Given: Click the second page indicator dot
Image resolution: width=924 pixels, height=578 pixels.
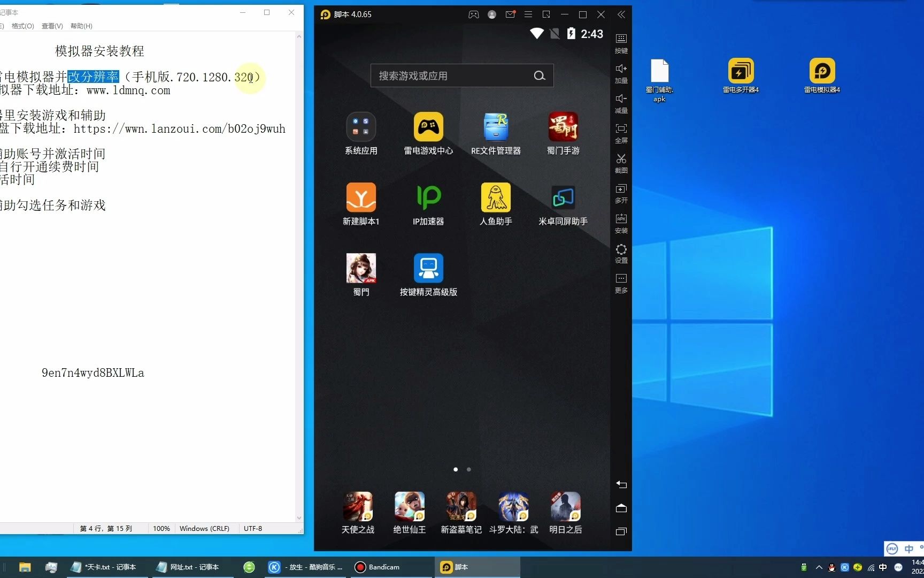Looking at the screenshot, I should coord(469,469).
